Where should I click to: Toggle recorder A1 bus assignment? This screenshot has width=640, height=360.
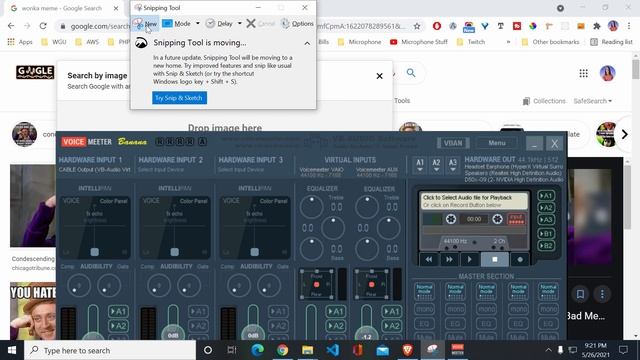(x=546, y=196)
